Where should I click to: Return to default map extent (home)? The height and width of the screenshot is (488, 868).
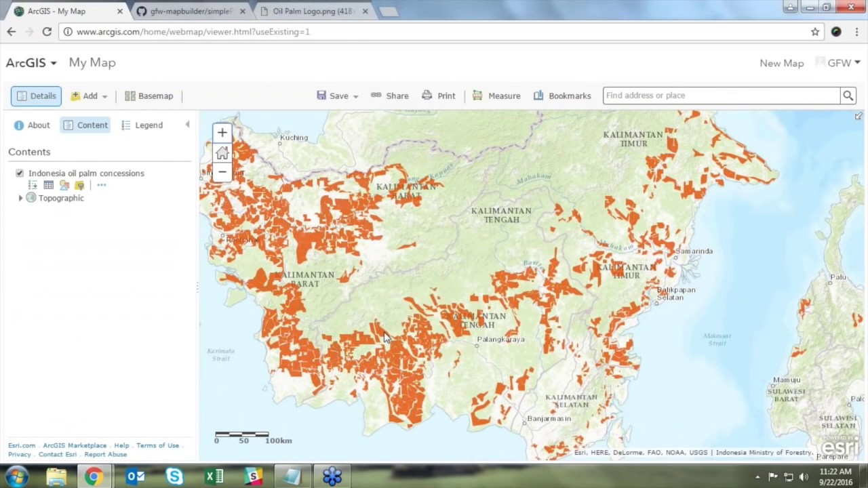(222, 153)
